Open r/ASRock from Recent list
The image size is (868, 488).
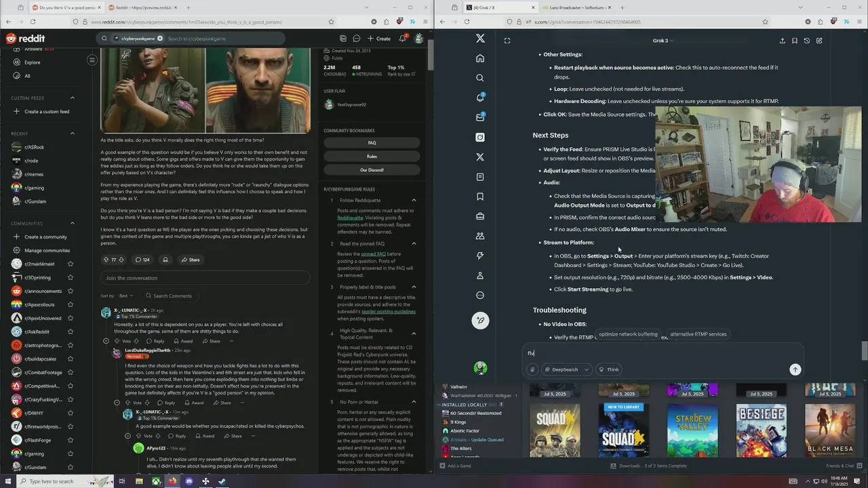point(34,147)
